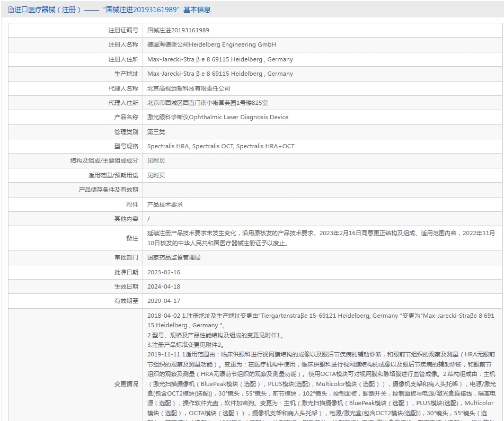This screenshot has width=504, height=421.
Task: Select effective date 2024-04-18
Action: (x=164, y=286)
